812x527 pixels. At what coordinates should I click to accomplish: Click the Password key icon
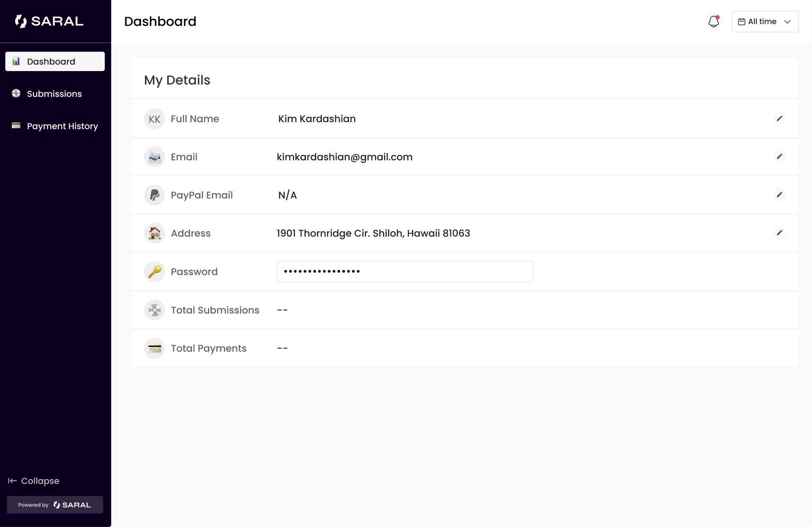click(154, 272)
